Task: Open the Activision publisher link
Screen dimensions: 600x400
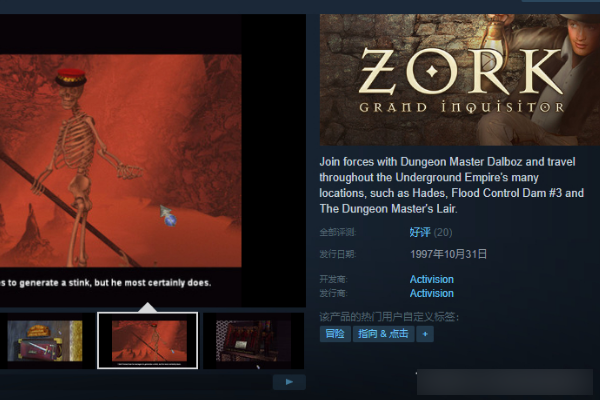Action: [431, 294]
